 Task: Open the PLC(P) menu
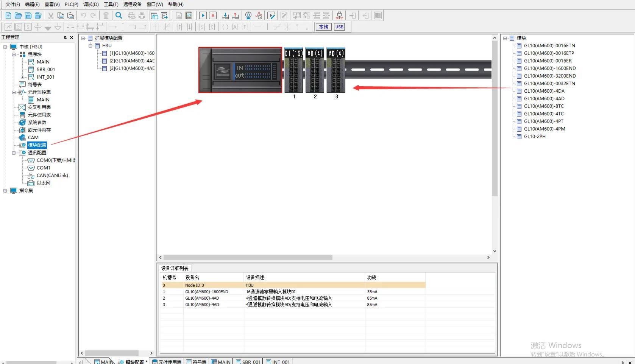tap(71, 5)
